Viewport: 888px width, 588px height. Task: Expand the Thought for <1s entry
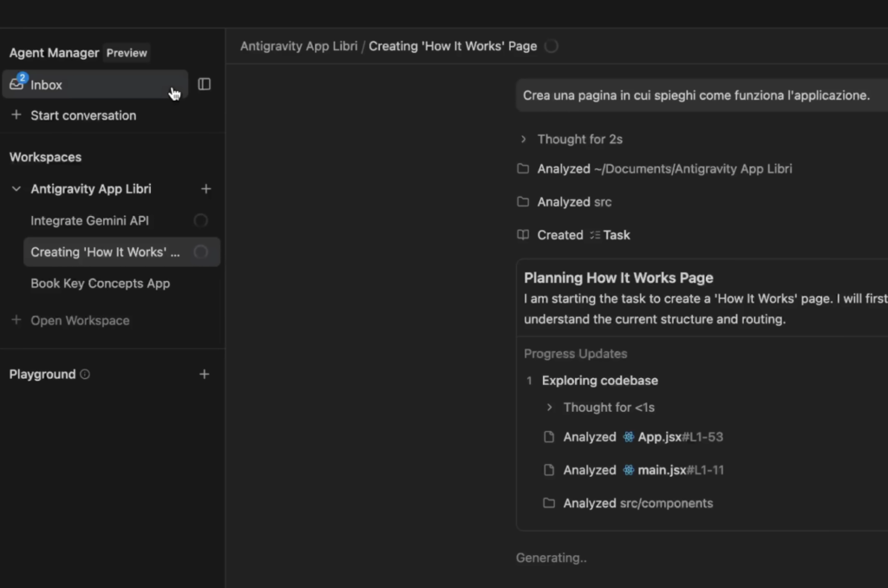[x=549, y=407]
